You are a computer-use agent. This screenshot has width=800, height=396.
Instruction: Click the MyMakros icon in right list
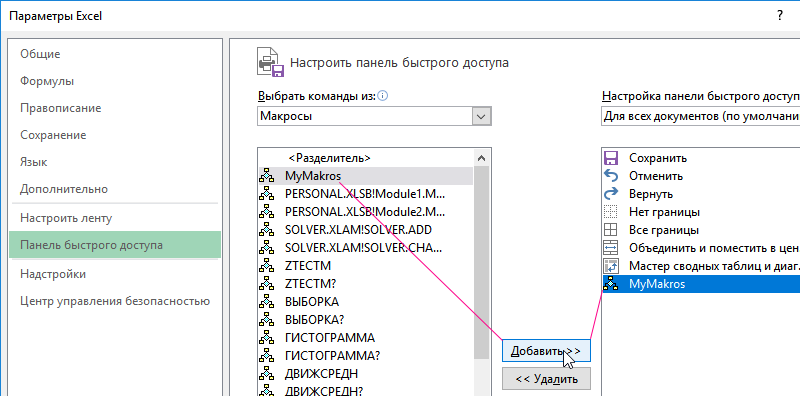pos(611,284)
